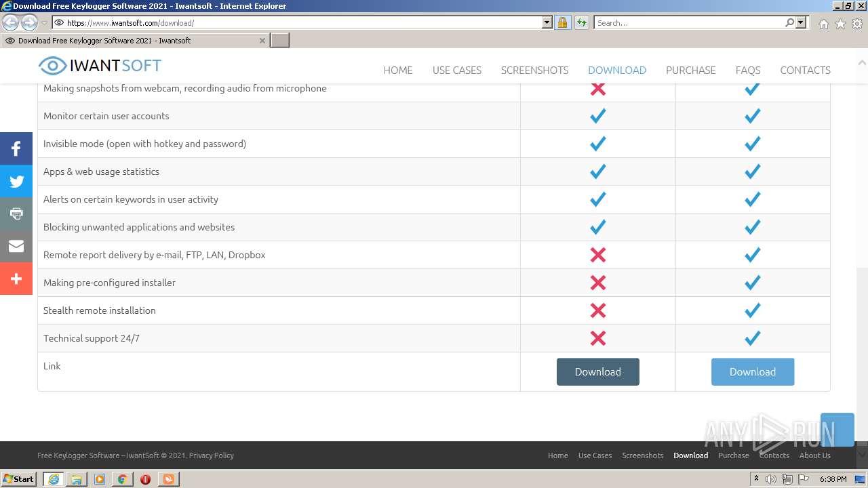The height and width of the screenshot is (488, 868).
Task: Open Internet Explorer taskbar icon
Action: coord(54,479)
